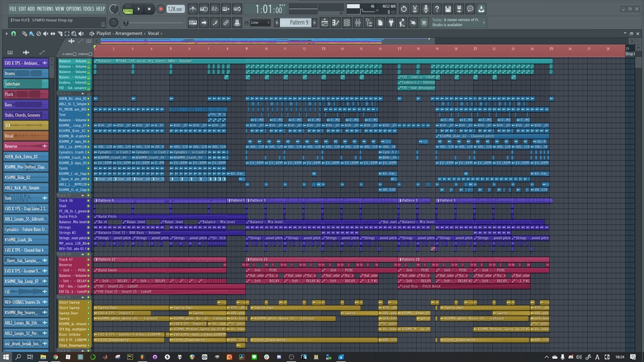Open the Playlist view icon
This screenshot has height=362, width=644.
click(x=325, y=23)
